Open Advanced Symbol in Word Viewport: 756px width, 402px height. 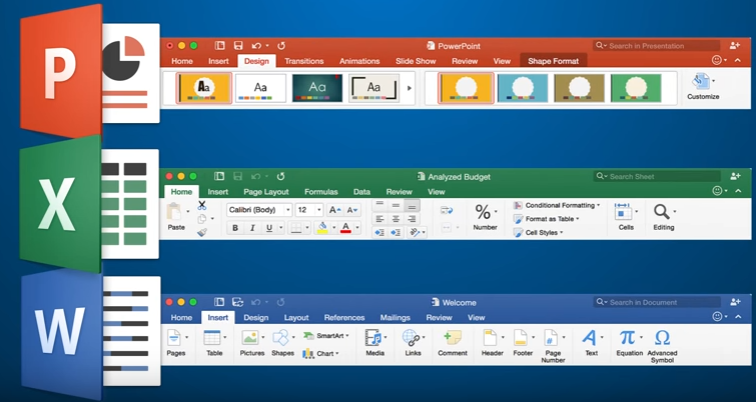(x=662, y=337)
